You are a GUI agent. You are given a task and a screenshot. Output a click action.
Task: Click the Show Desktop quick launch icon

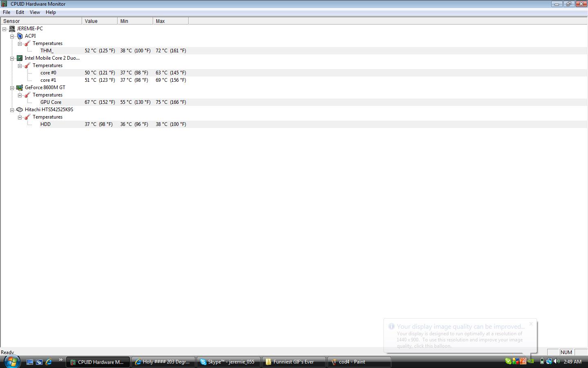pyautogui.click(x=30, y=362)
